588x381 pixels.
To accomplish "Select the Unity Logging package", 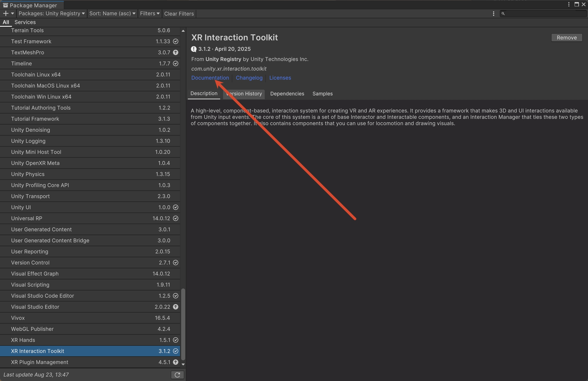I will (x=90, y=141).
